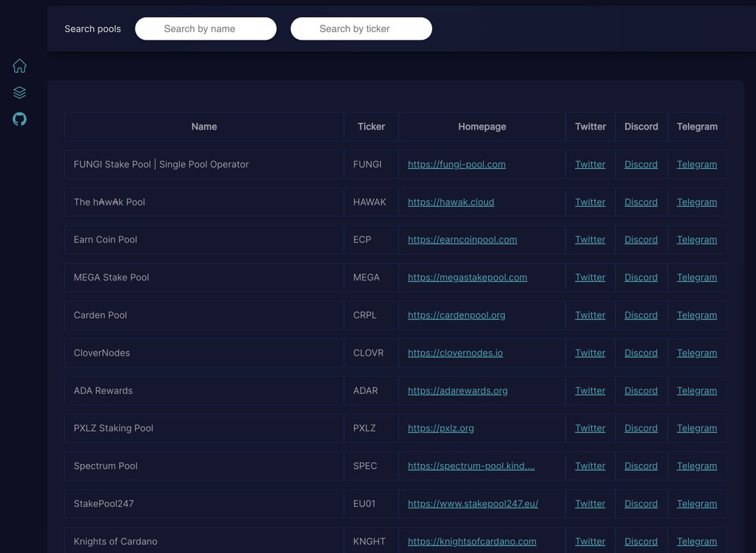Open Twitter link for FUNGI pool

pyautogui.click(x=590, y=165)
